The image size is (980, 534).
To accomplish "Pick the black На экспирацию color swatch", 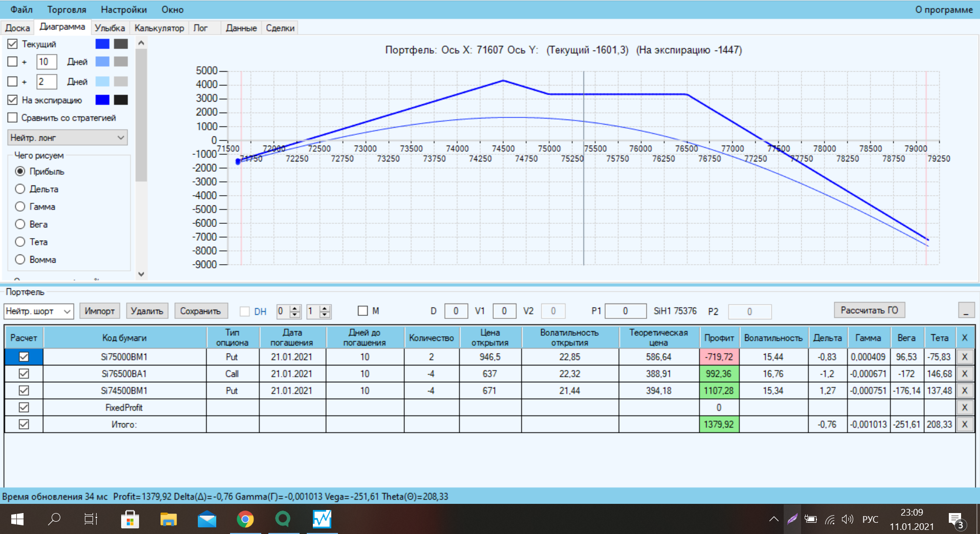I will (121, 100).
